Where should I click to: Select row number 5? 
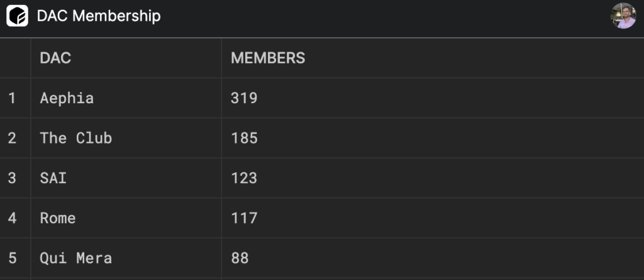[12, 258]
